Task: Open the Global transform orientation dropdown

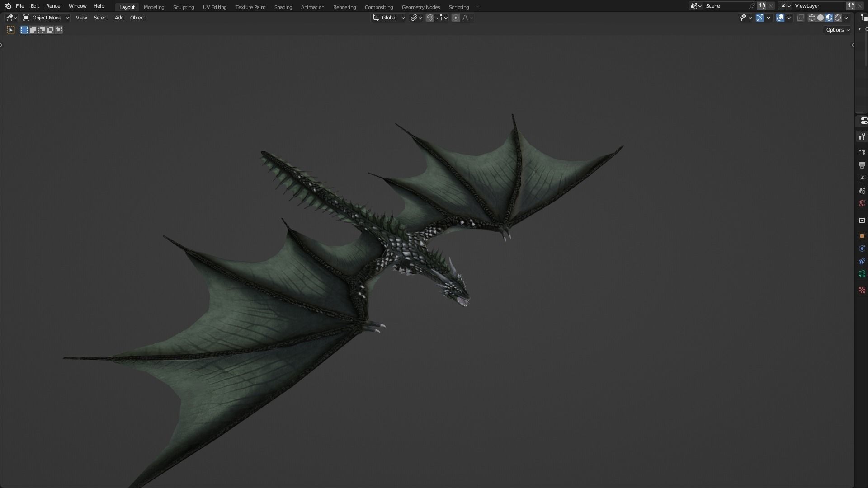Action: click(x=388, y=18)
